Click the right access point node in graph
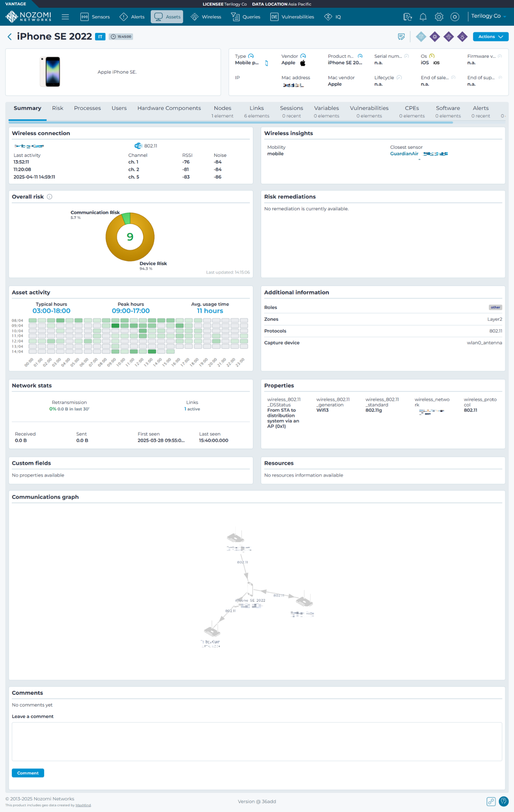 pos(304,602)
